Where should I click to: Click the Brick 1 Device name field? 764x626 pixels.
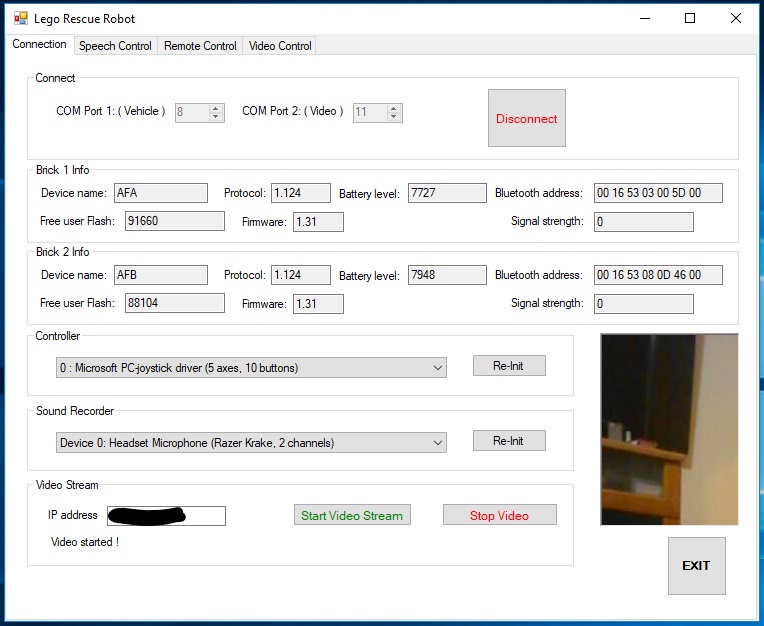(160, 193)
